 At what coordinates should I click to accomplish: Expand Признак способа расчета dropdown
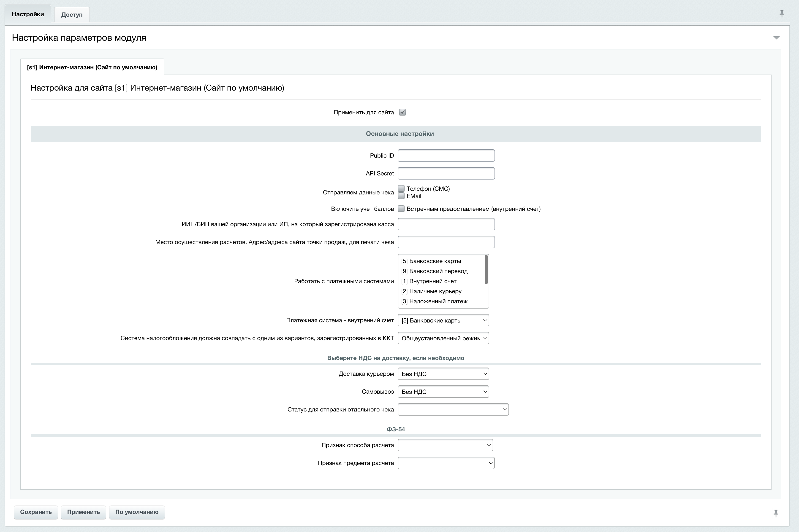pos(445,445)
